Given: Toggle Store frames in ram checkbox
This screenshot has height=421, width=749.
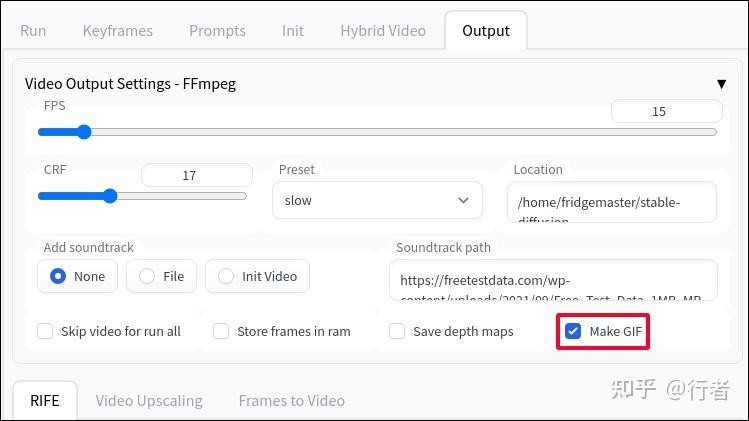Looking at the screenshot, I should (x=221, y=331).
